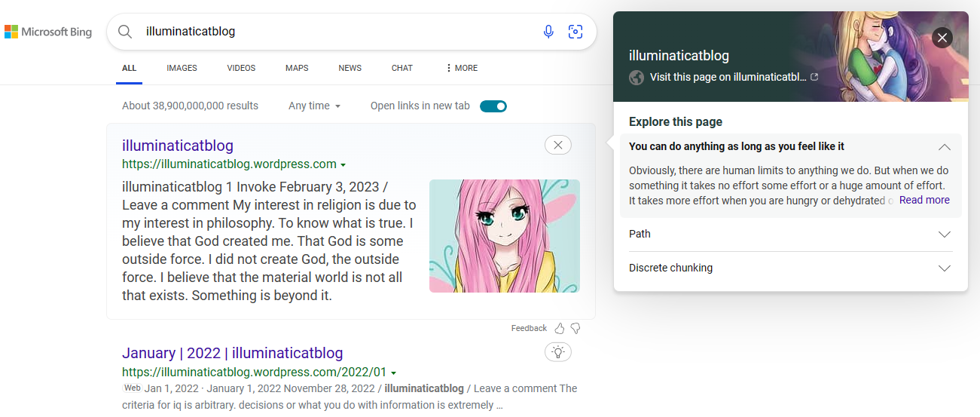Open the MORE menu
The width and height of the screenshot is (980, 417).
(462, 68)
